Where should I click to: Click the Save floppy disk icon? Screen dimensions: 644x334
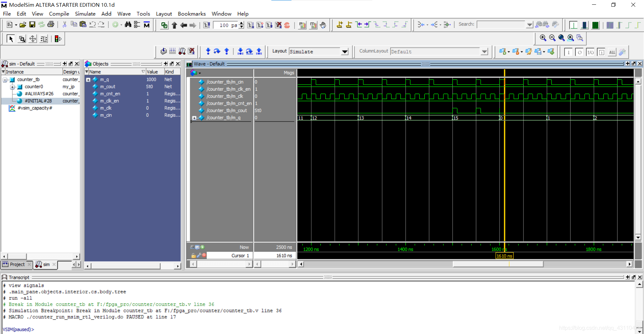(32, 25)
